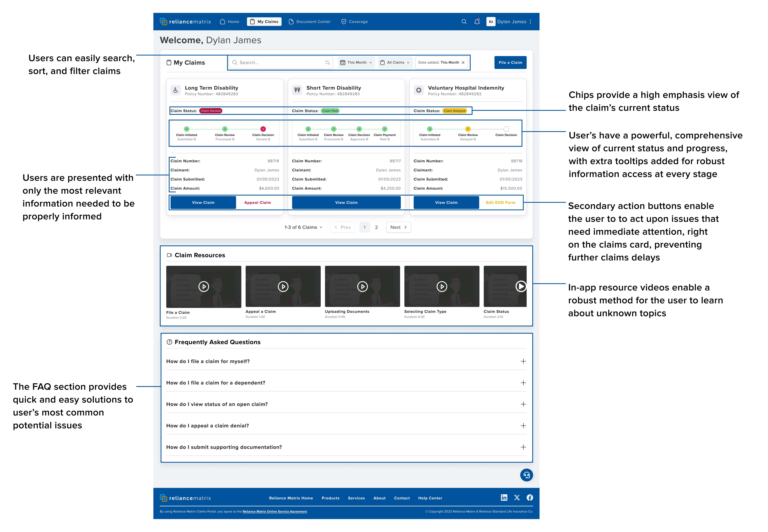The width and height of the screenshot is (768, 532).
Task: Open the All Claims filter dropdown
Action: coord(395,62)
